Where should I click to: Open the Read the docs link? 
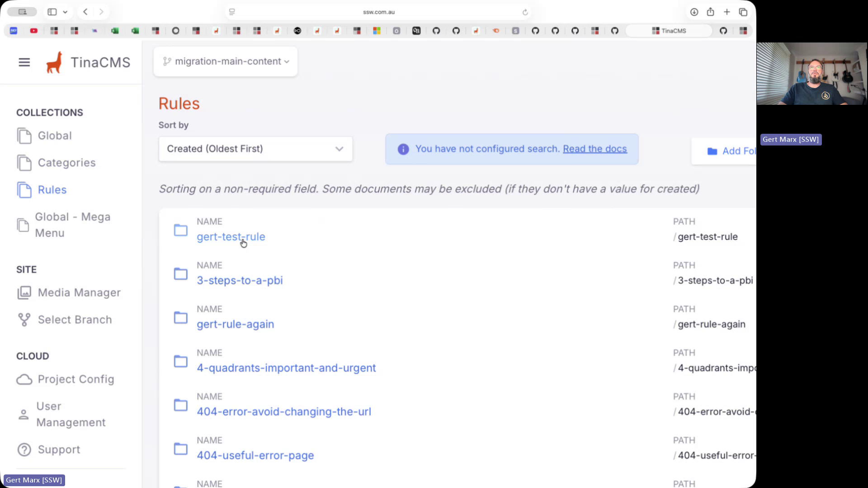click(594, 149)
